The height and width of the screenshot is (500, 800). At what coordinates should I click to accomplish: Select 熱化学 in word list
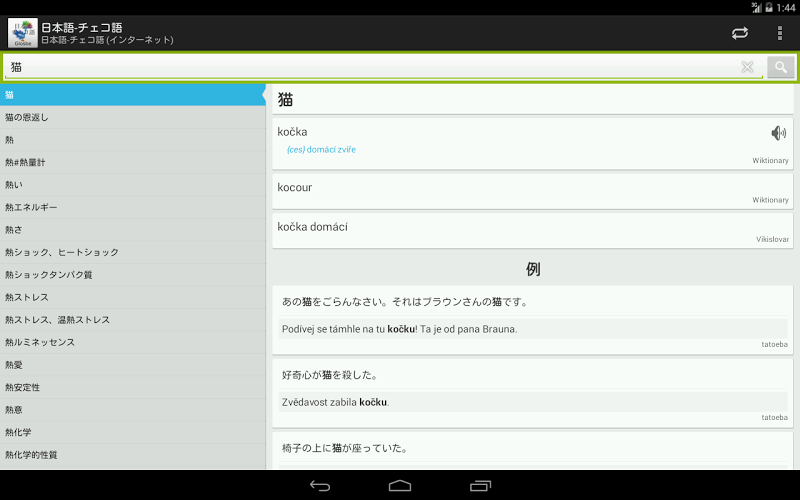[x=133, y=432]
